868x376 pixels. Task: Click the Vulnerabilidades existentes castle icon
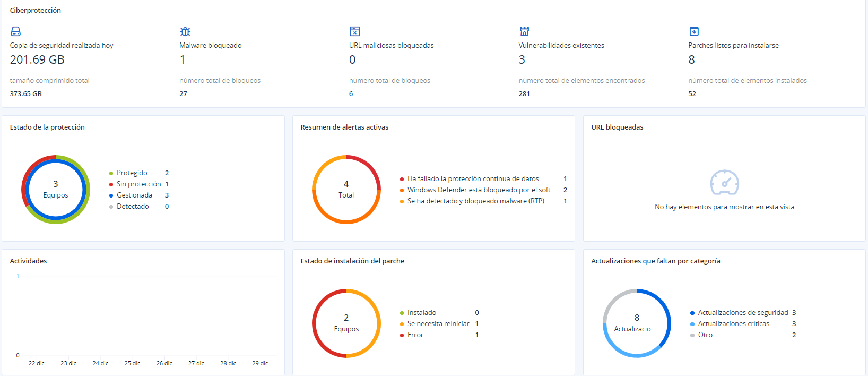coord(524,31)
